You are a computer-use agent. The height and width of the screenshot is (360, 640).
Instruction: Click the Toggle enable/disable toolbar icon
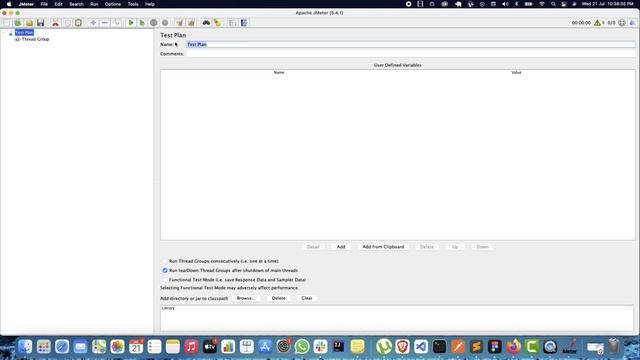[x=116, y=23]
